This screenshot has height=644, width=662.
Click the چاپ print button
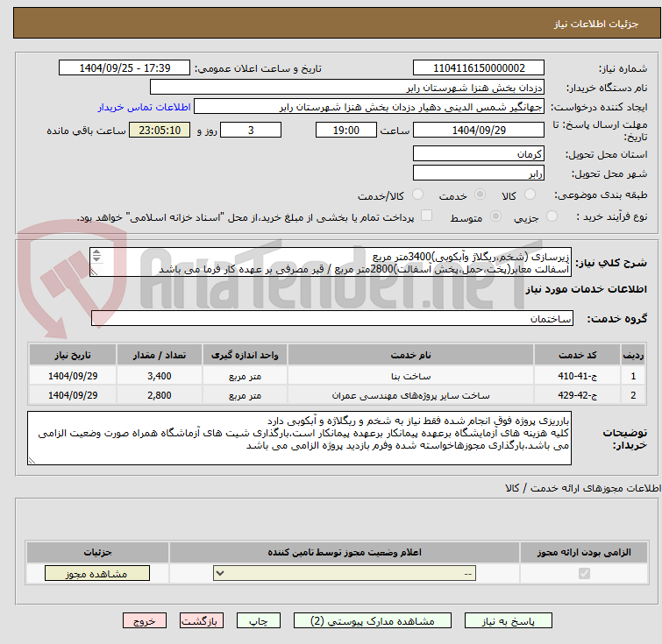point(259,621)
